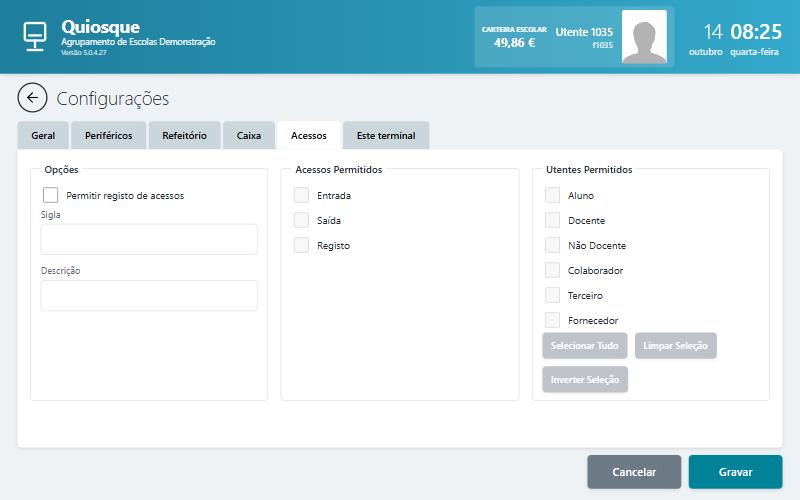800x500 pixels.
Task: Click the Selecionar Tudo button
Action: point(585,345)
